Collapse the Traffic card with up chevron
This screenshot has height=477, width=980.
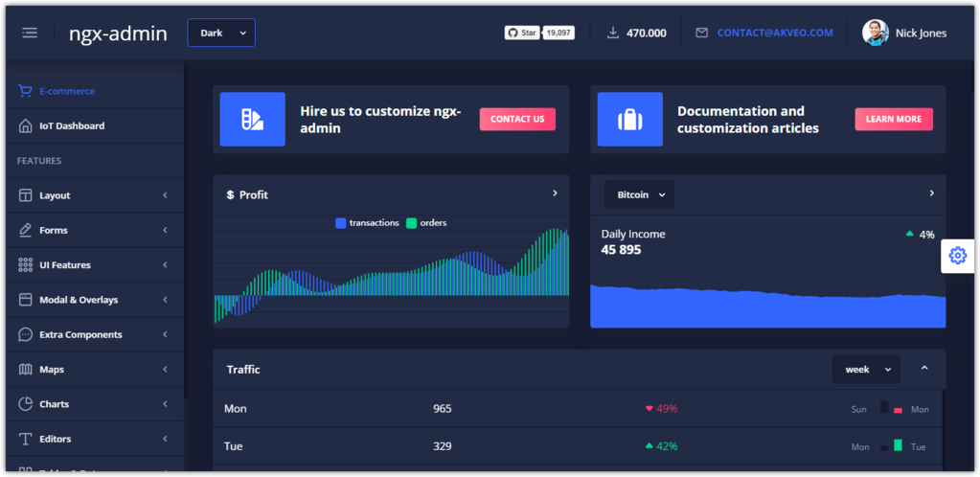[924, 368]
